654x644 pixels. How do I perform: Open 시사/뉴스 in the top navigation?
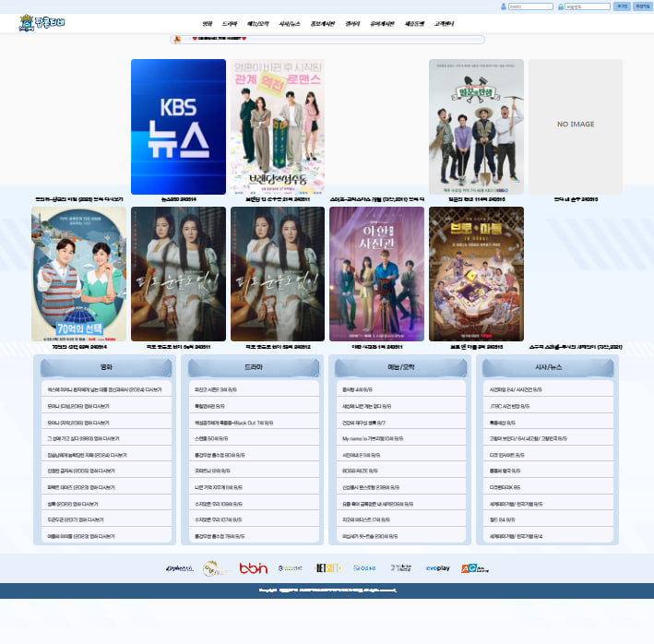pos(290,24)
